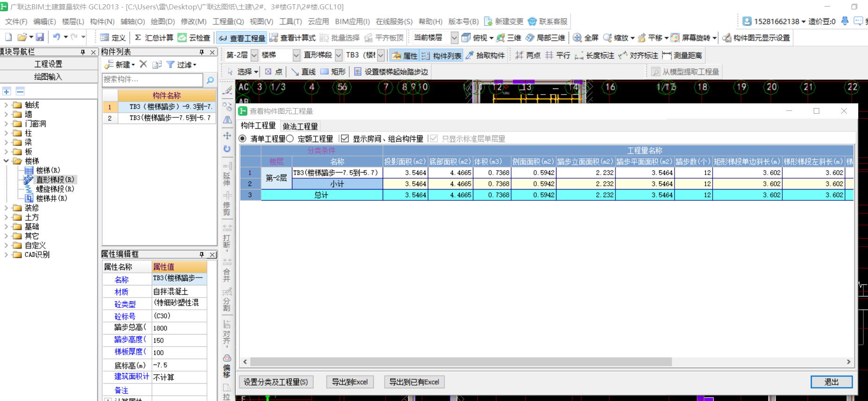The image size is (868, 401).
Task: Open BIM应用(I) menu
Action: [352, 22]
